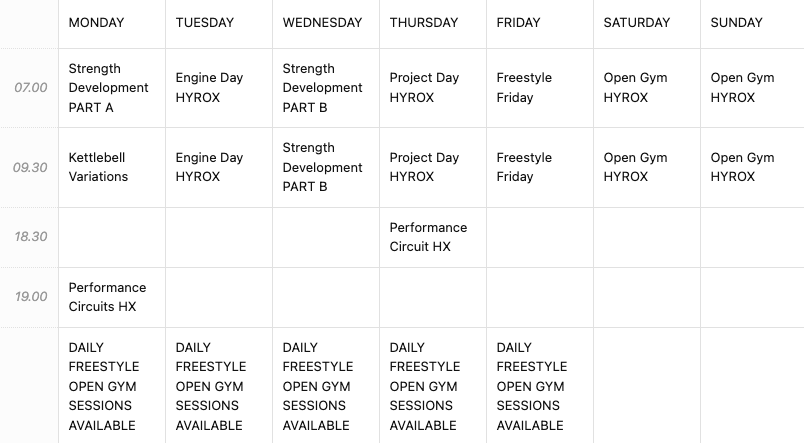Open Saturday 07.00 Open Gym HYROX
804x443 pixels.
click(635, 88)
